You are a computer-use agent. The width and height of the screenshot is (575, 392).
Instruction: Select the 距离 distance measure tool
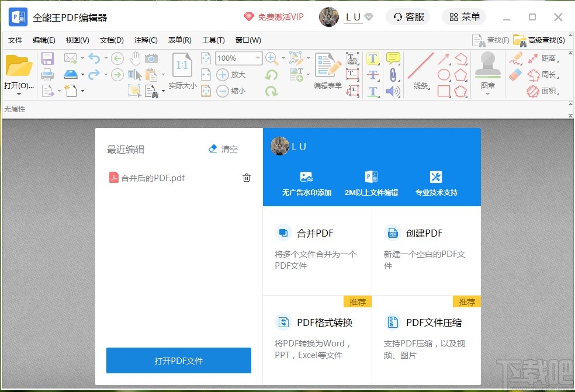pyautogui.click(x=543, y=58)
